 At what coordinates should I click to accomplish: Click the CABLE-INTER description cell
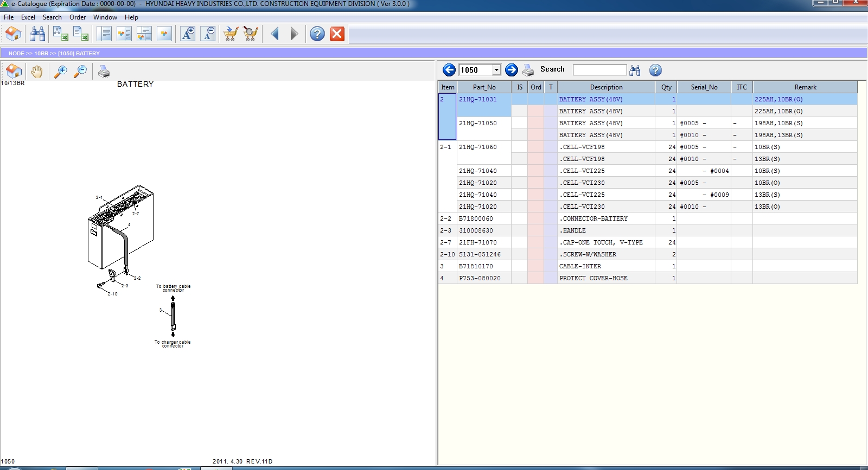[606, 266]
